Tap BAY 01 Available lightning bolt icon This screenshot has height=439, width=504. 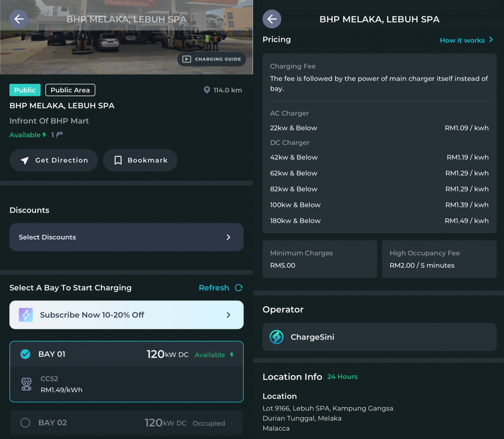[232, 354]
